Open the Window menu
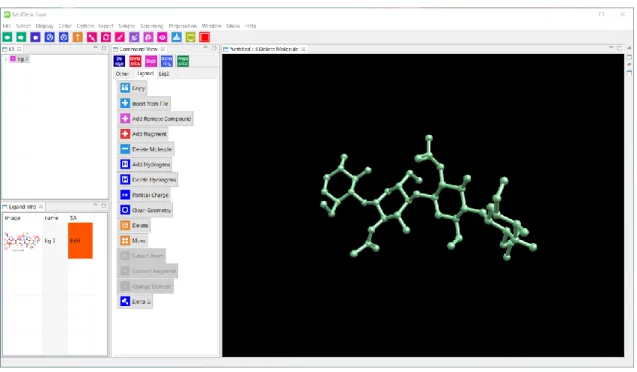The width and height of the screenshot is (637, 372). [212, 26]
